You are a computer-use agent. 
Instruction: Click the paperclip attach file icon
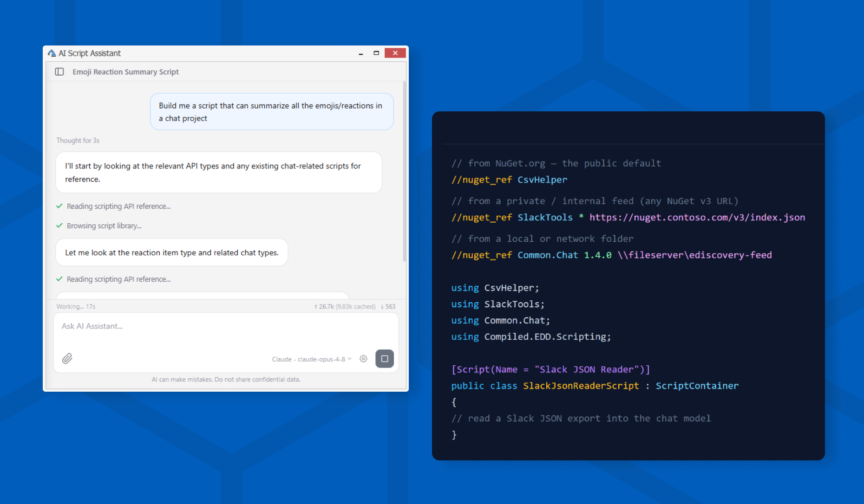point(67,358)
